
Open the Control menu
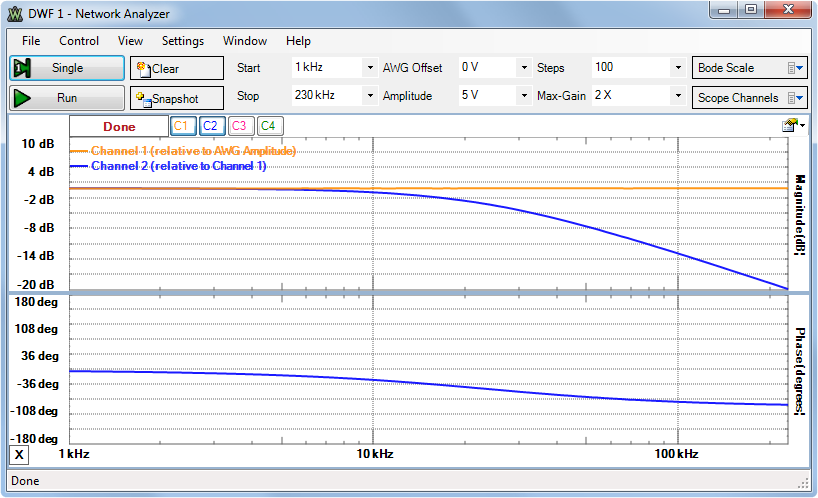click(x=79, y=41)
